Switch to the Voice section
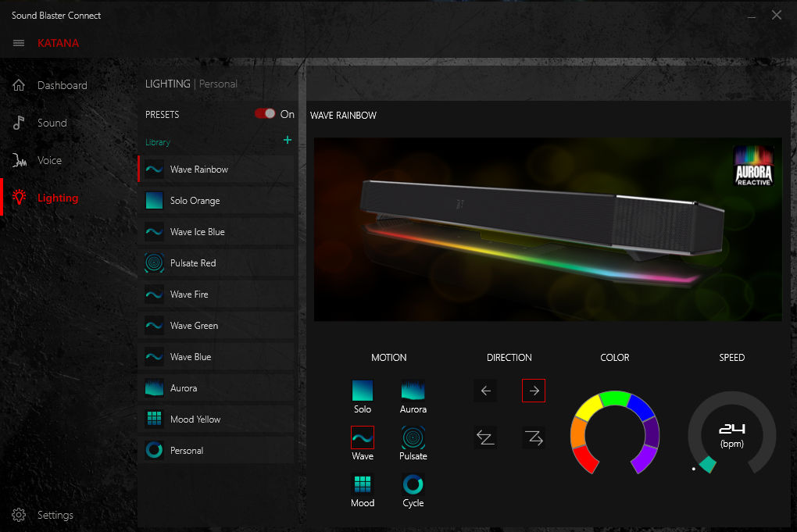797x532 pixels. [x=49, y=161]
